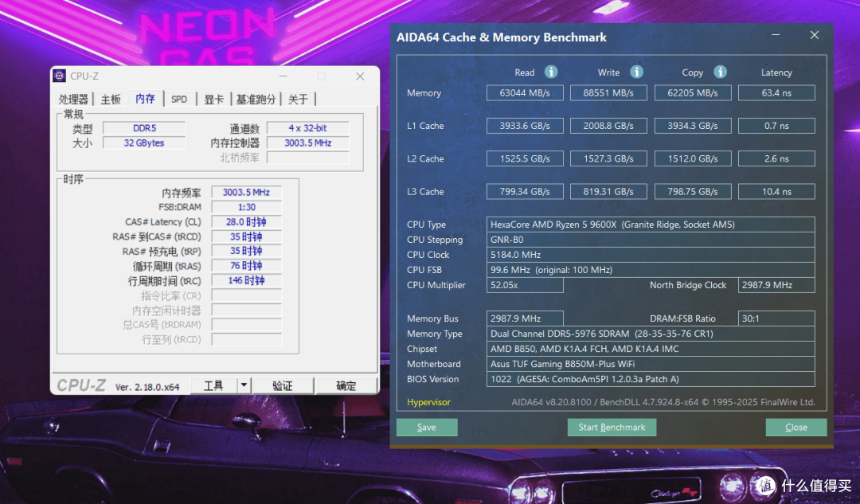Open the 关于 tab in CPU-Z

[x=299, y=100]
